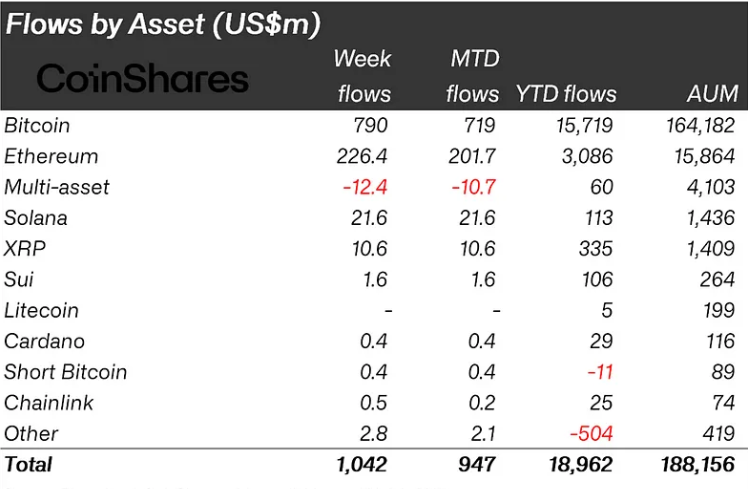Click the YTD flows column header

[566, 95]
